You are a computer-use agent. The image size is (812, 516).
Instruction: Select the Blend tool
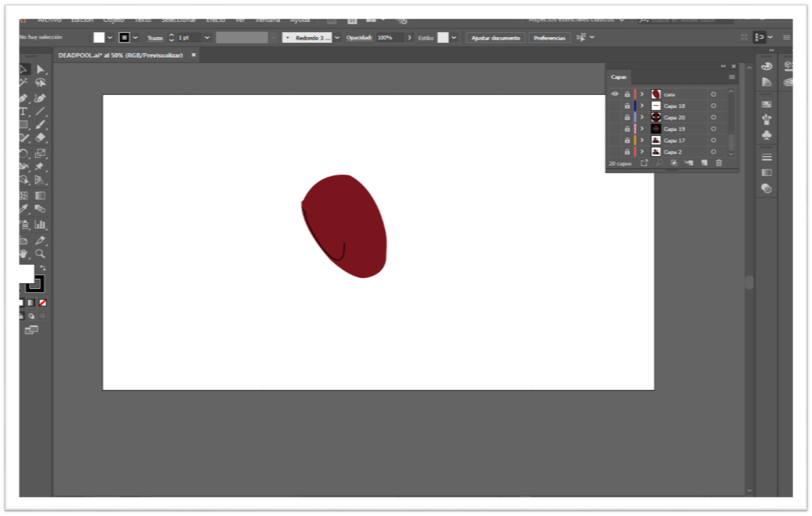point(40,209)
